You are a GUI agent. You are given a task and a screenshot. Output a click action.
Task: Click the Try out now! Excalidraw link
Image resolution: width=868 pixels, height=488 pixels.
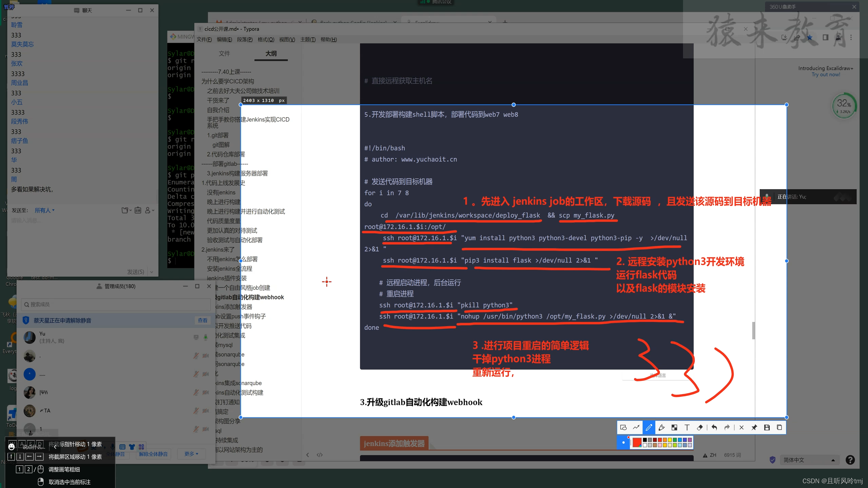click(826, 75)
